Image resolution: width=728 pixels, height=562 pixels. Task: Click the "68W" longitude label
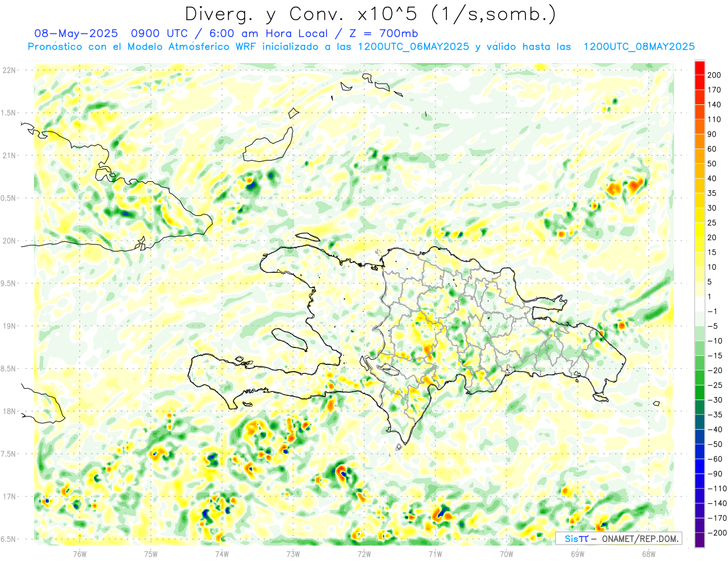[x=649, y=554]
